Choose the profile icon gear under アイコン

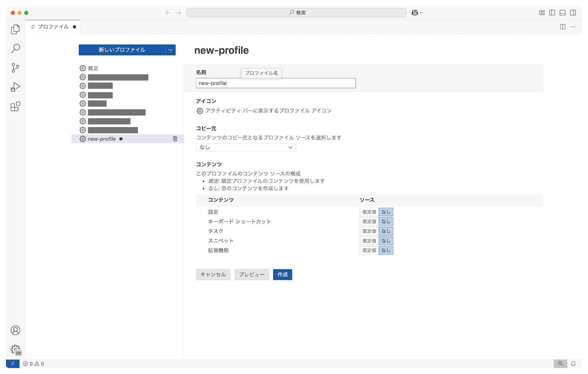pyautogui.click(x=200, y=111)
